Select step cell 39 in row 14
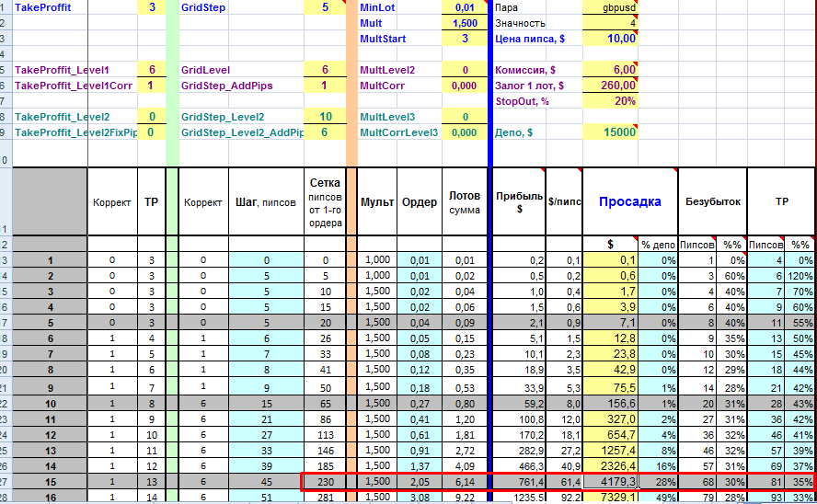 coord(266,466)
